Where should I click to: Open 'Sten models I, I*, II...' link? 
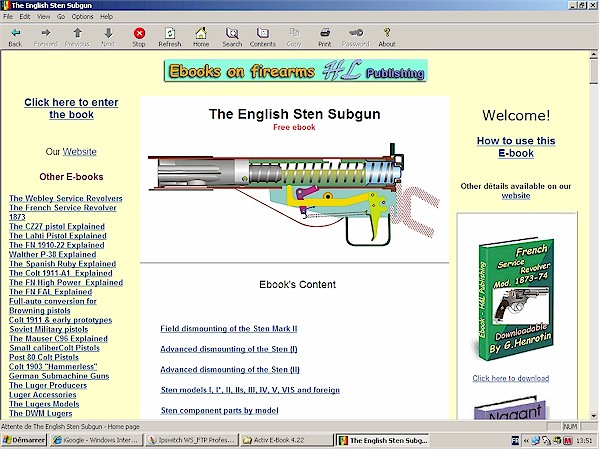(x=250, y=390)
